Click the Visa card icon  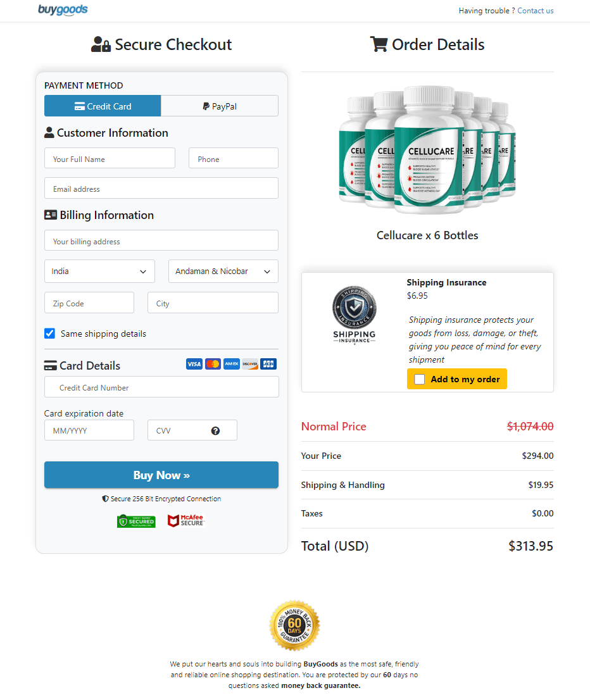pyautogui.click(x=194, y=364)
